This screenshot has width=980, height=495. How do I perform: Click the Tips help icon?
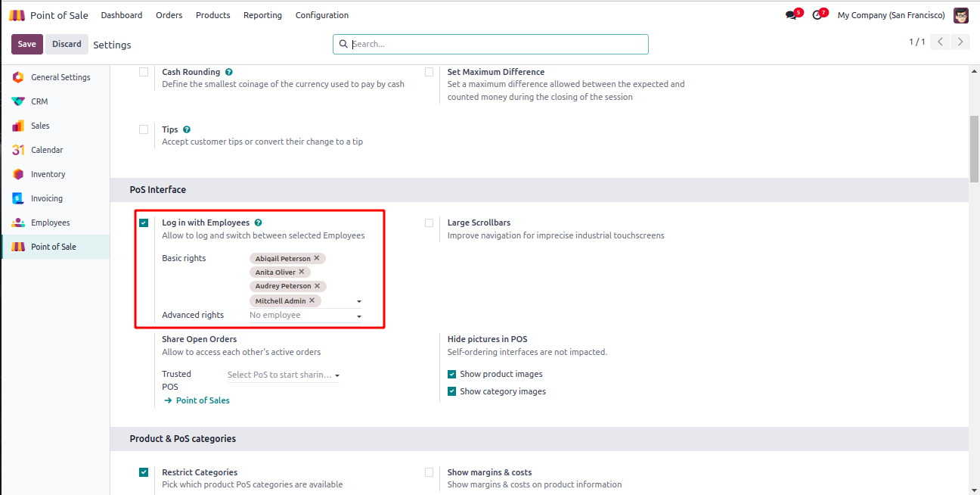187,129
